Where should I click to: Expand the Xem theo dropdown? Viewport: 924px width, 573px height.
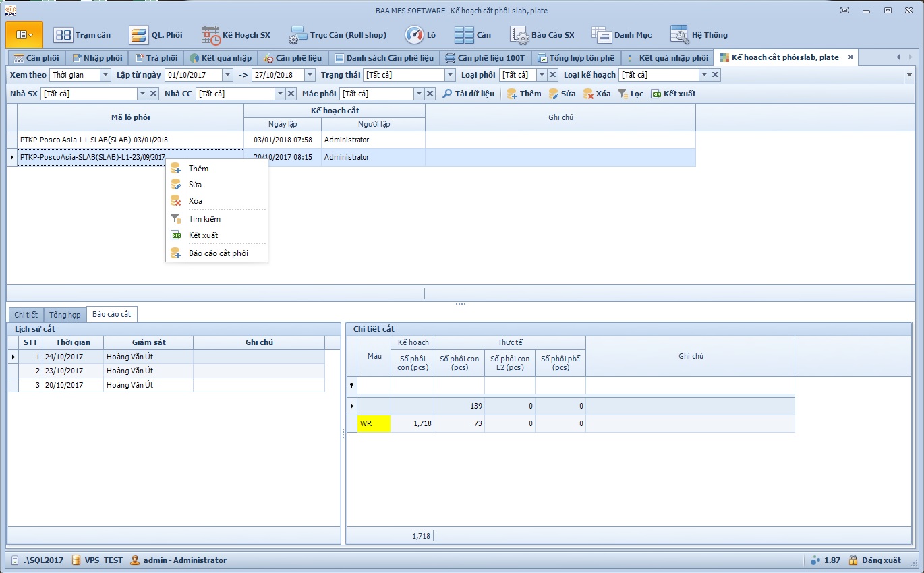(x=105, y=75)
